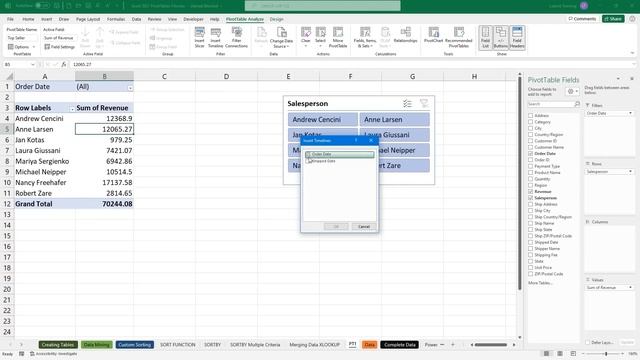Select cell B12 Grand Total value

[x=104, y=204]
